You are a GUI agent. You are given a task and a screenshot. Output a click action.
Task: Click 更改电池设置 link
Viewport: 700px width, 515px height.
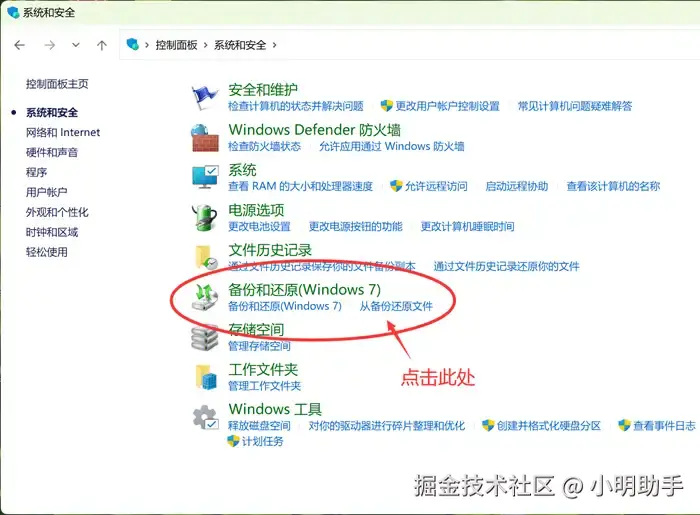(259, 226)
